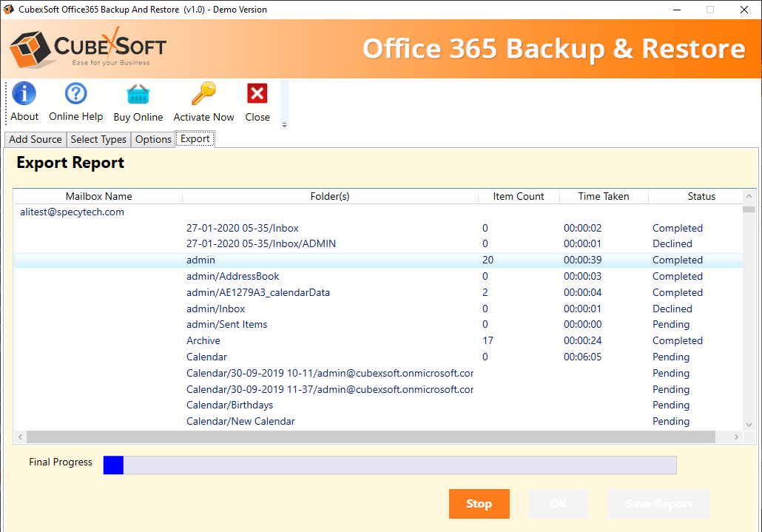Select the Calendar/Birthdays row
The height and width of the screenshot is (532, 762).
coord(378,405)
